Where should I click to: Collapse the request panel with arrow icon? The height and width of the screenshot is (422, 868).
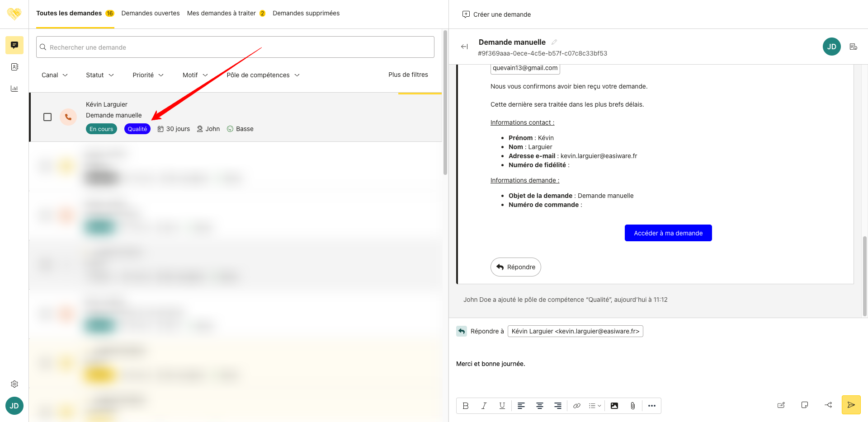click(x=464, y=47)
